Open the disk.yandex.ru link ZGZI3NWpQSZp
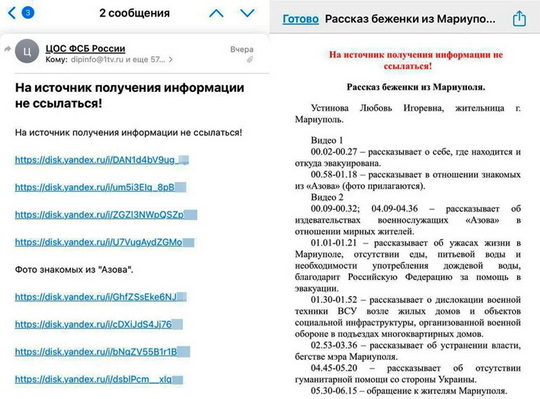The width and height of the screenshot is (540, 399). 106,214
